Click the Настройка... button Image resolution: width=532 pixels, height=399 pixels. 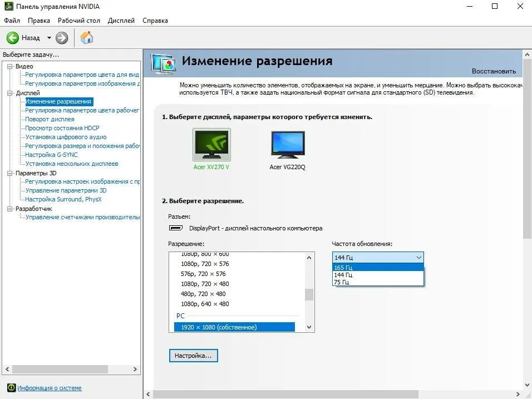(194, 356)
